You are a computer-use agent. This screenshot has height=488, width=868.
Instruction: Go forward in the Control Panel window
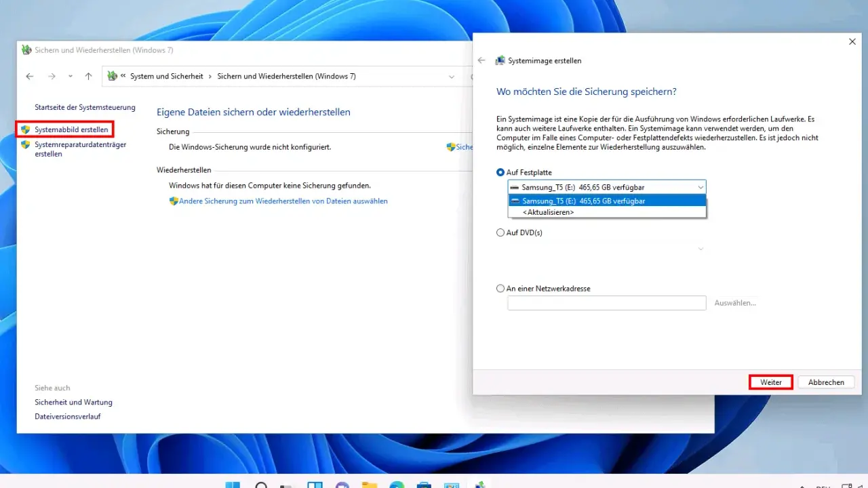52,77
